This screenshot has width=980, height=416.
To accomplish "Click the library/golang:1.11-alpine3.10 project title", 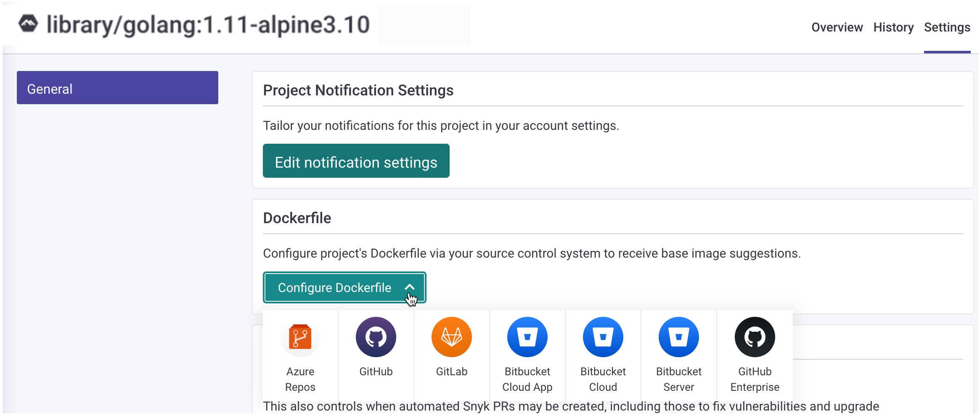I will click(208, 25).
